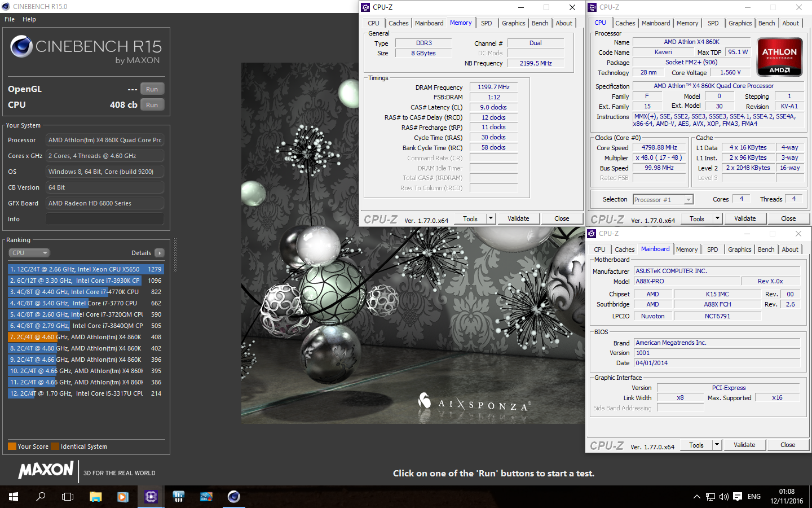Select CPU tab in Mainboard CPU-Z window
This screenshot has width=812, height=508.
[x=599, y=249]
